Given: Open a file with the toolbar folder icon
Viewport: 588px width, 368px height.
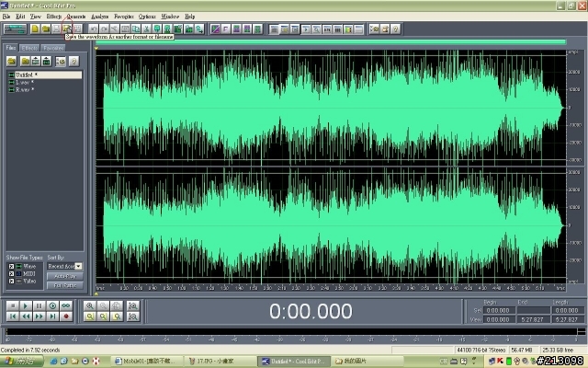Looking at the screenshot, I should tap(46, 29).
